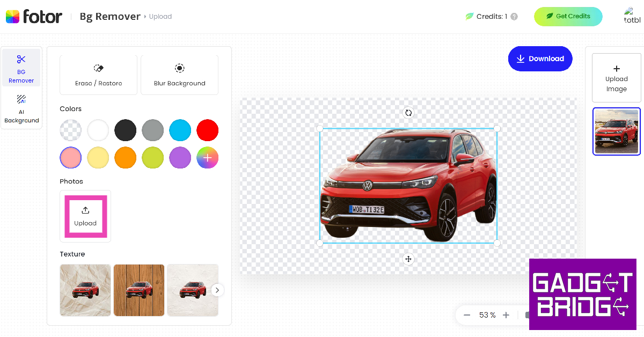The width and height of the screenshot is (644, 337).
Task: Click the Credits: 1 indicator
Action: point(486,17)
